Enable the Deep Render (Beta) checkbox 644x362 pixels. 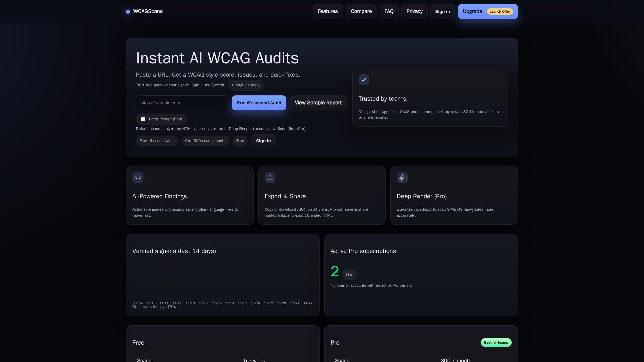tap(143, 119)
